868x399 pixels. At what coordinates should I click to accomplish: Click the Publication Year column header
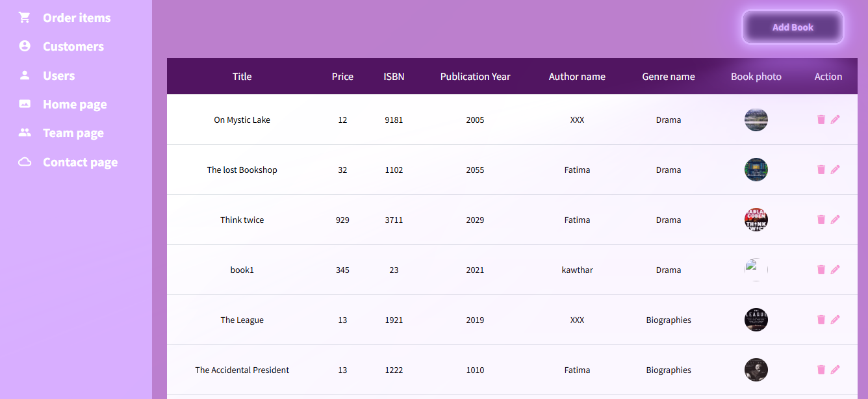point(475,77)
